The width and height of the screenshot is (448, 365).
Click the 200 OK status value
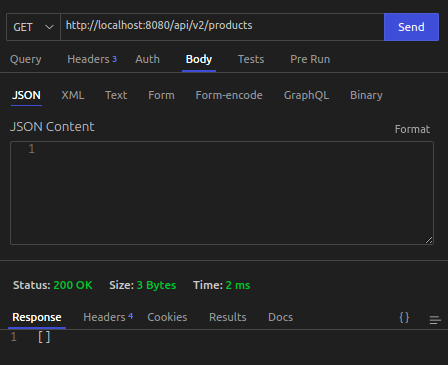pyautogui.click(x=73, y=285)
